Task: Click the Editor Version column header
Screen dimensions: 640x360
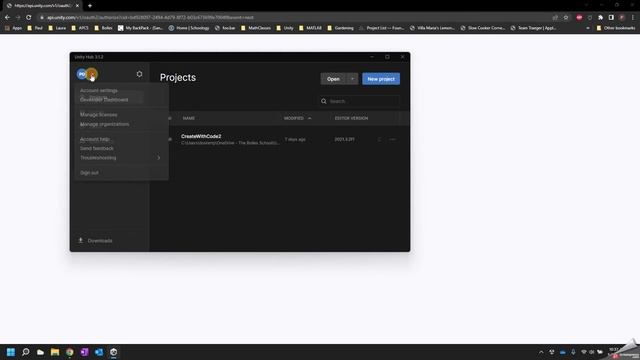Action: [x=351, y=118]
